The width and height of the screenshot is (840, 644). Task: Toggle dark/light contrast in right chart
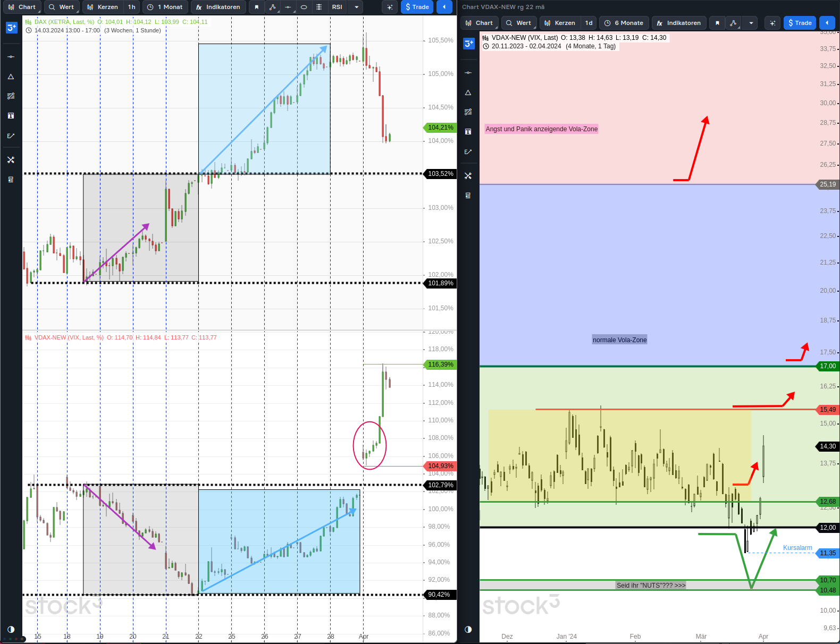coord(468,629)
